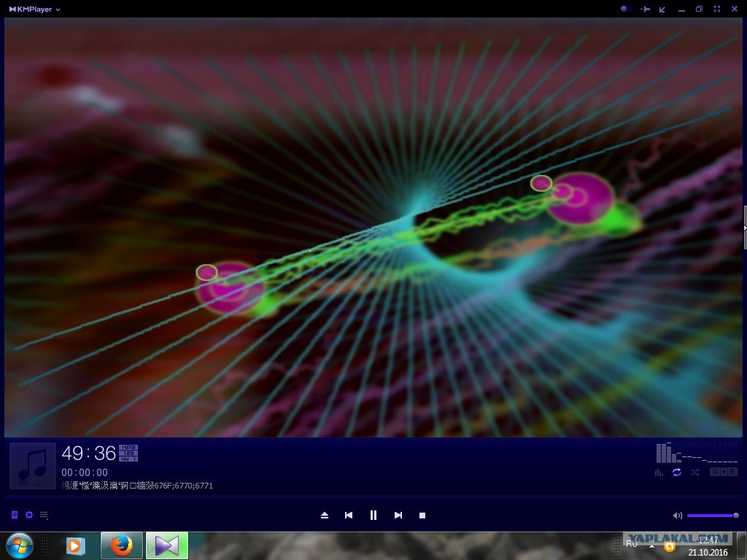Show hidden system tray icons

(651, 546)
